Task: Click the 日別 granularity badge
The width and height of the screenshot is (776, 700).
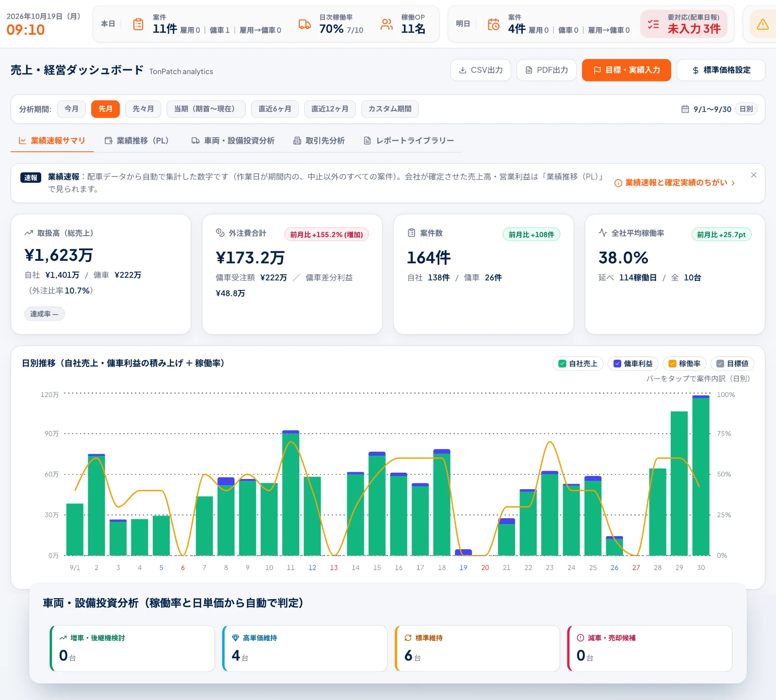Action: (746, 109)
